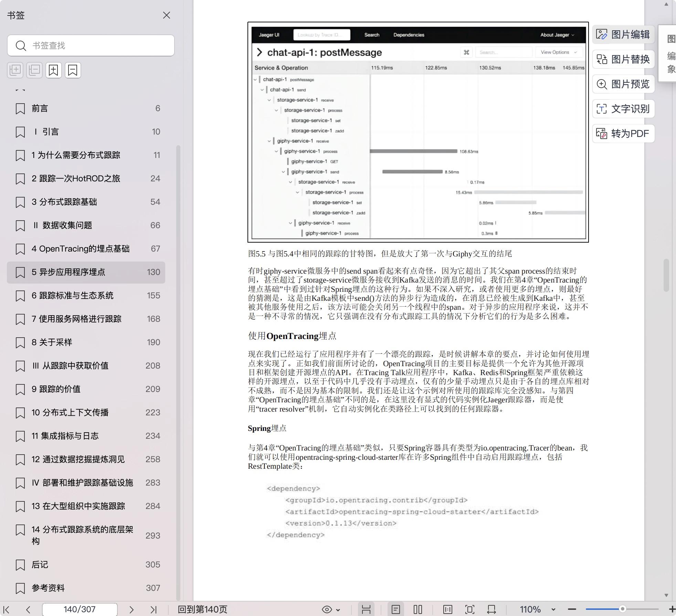The height and width of the screenshot is (616, 676).
Task: Open bookmark 11 集成指标与日志
Action: (x=86, y=436)
